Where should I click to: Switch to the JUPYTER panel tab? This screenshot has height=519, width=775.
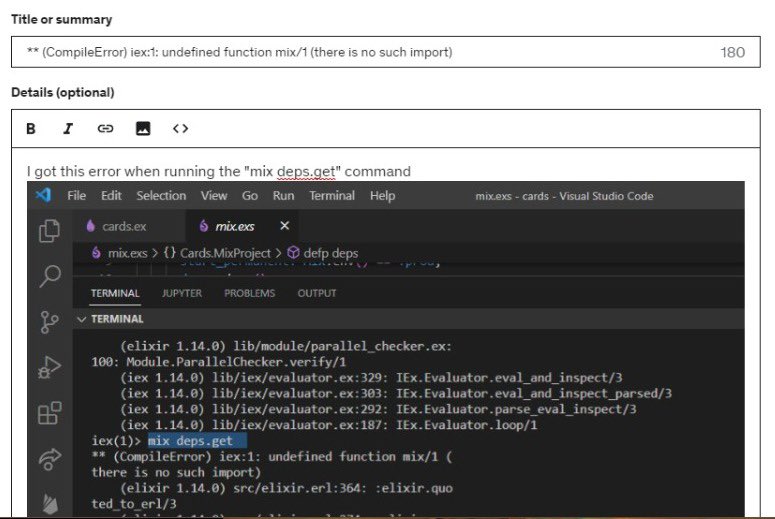182,293
